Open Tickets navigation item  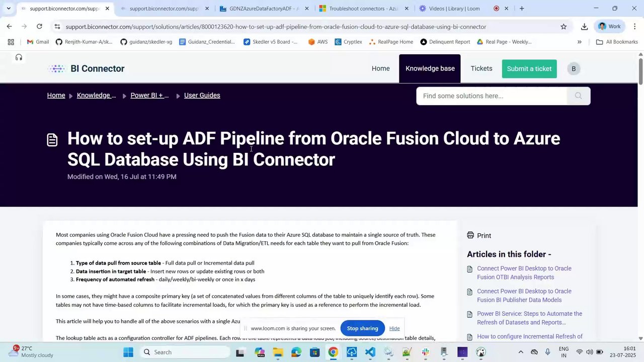coord(481,68)
